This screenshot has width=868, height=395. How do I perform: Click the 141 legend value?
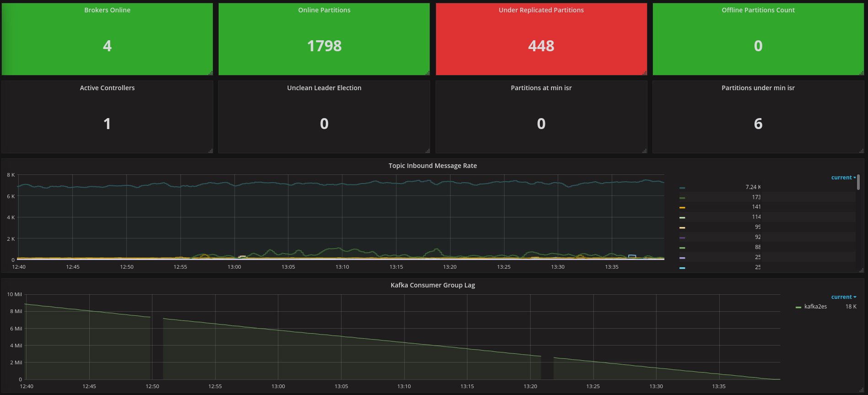point(756,207)
